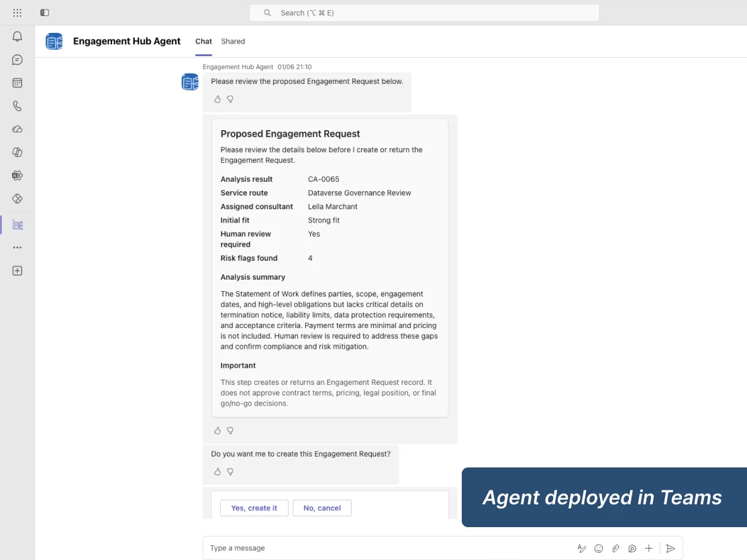Open the OneDrive cloud icon
747x560 pixels.
pos(17,129)
